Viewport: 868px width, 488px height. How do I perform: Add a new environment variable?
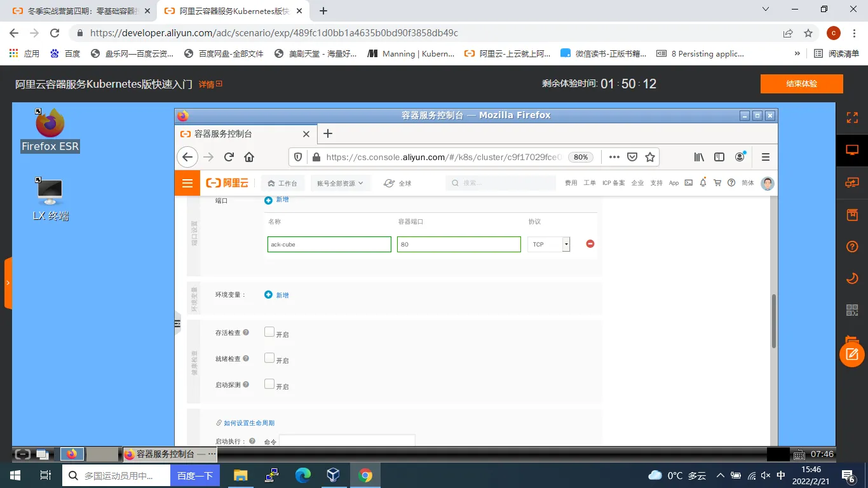coord(276,295)
